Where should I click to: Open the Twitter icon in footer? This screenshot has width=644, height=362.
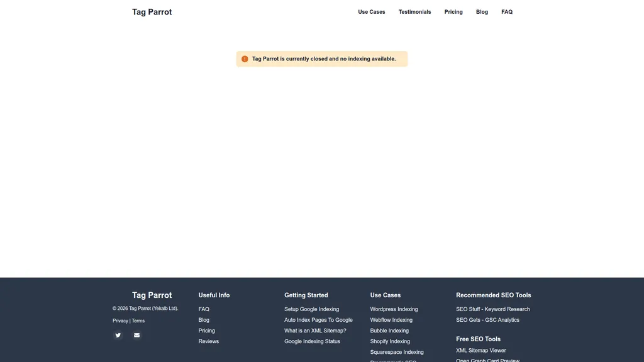click(118, 336)
